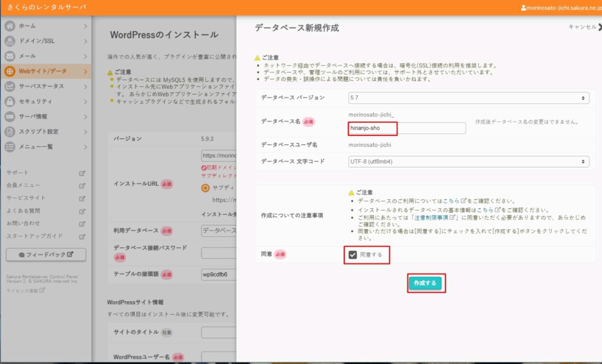This screenshot has height=364, width=602.
Task: Check the 同意する checkbox
Action: [x=353, y=255]
